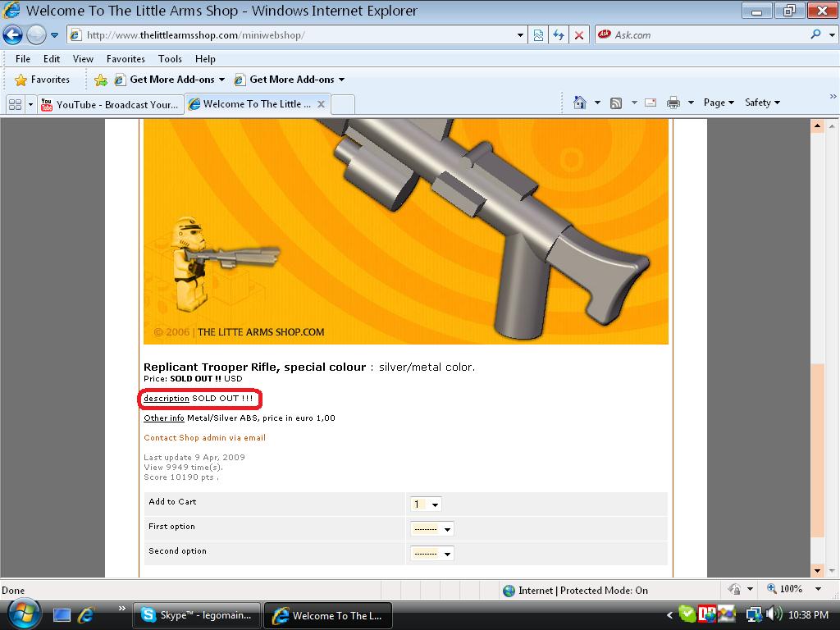Click the browser Forward arrow button
The height and width of the screenshot is (630, 840).
coord(36,35)
